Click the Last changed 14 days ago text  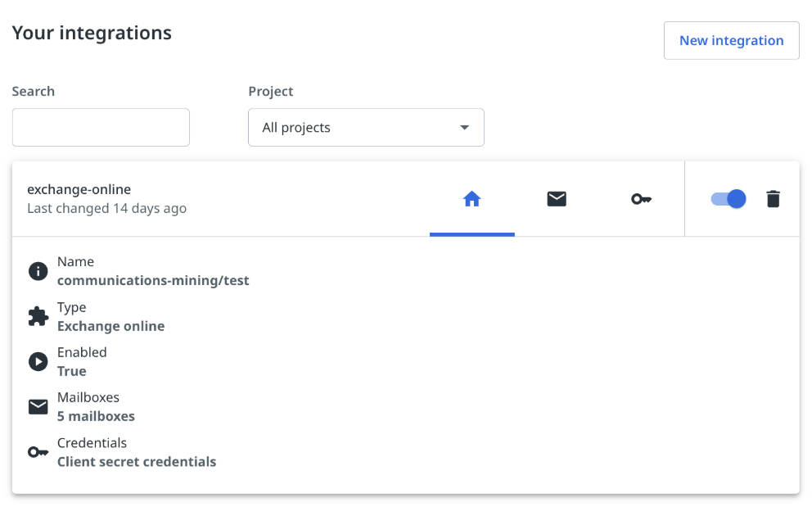[106, 208]
